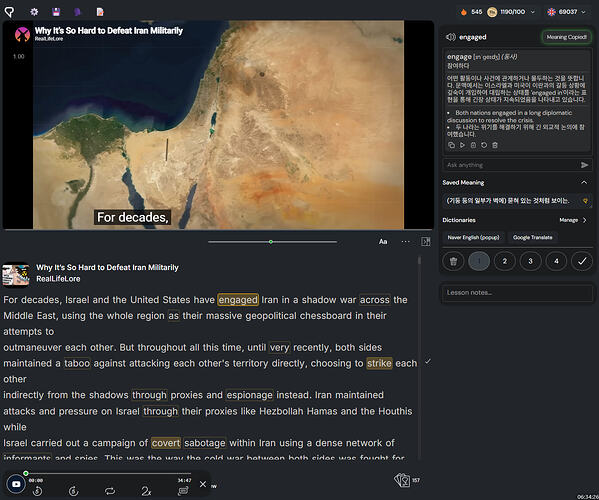Click the video channel avatar icon
The height and width of the screenshot is (500, 599).
[x=22, y=34]
